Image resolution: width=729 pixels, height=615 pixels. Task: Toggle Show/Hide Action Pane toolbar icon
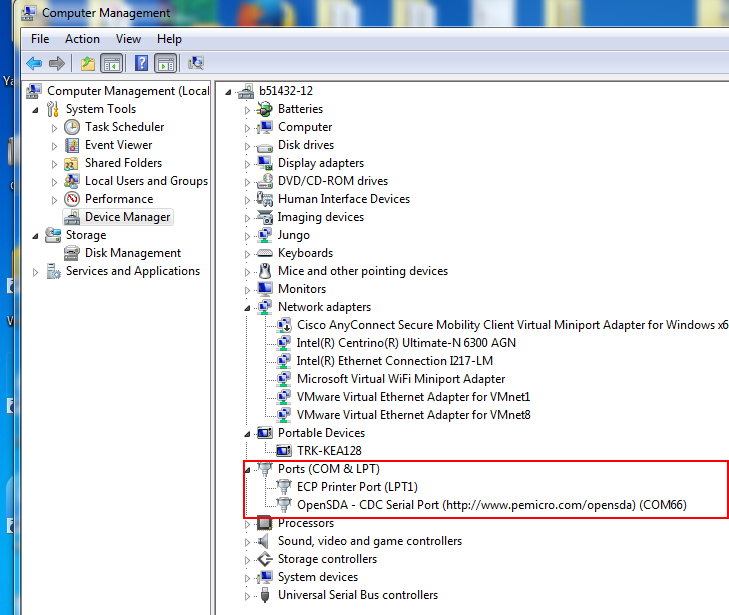166,63
